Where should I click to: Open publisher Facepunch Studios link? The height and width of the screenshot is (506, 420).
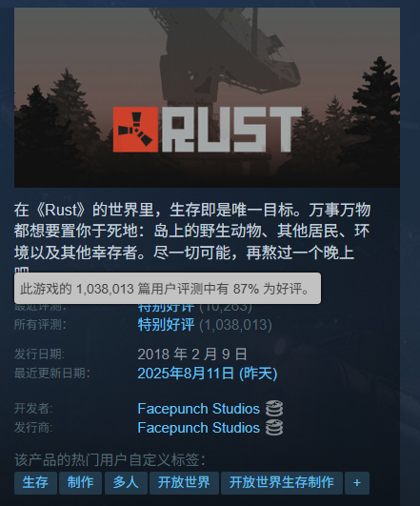pyautogui.click(x=198, y=428)
